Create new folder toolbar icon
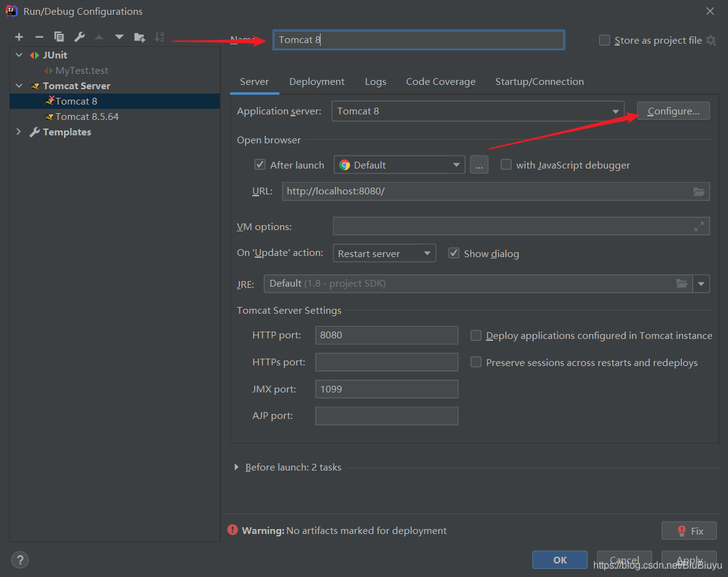The width and height of the screenshot is (728, 577). [139, 37]
